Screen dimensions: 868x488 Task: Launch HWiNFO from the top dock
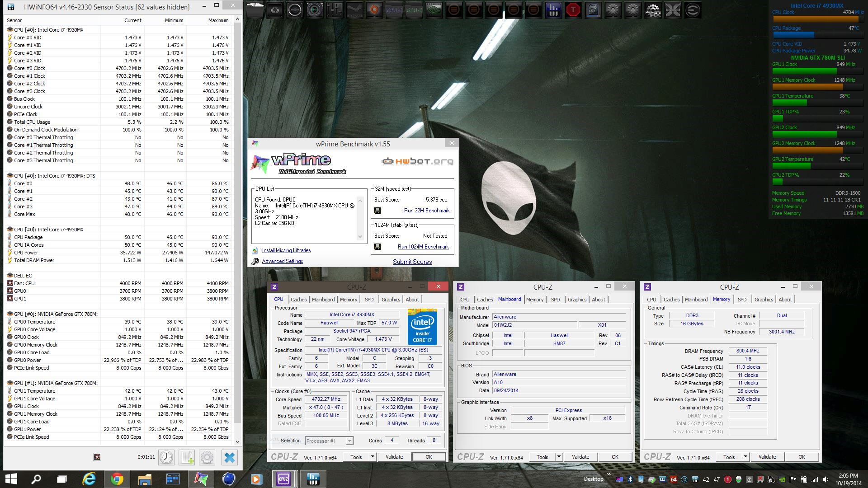click(553, 10)
